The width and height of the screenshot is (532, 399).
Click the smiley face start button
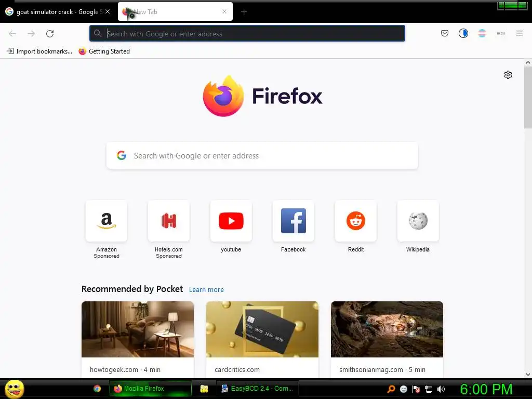pos(14,389)
